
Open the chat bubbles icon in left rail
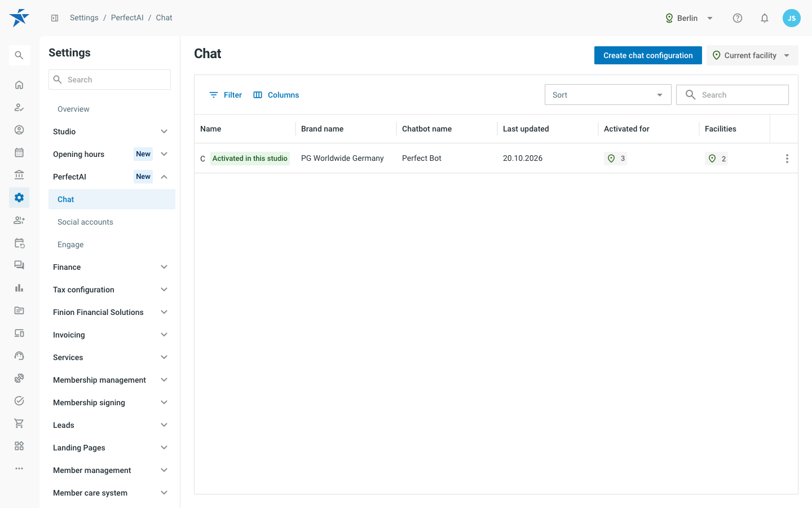tap(19, 265)
